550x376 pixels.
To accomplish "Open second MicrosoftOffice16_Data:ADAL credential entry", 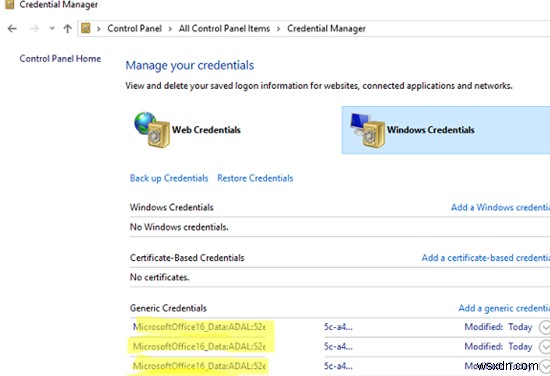I will (x=199, y=347).
